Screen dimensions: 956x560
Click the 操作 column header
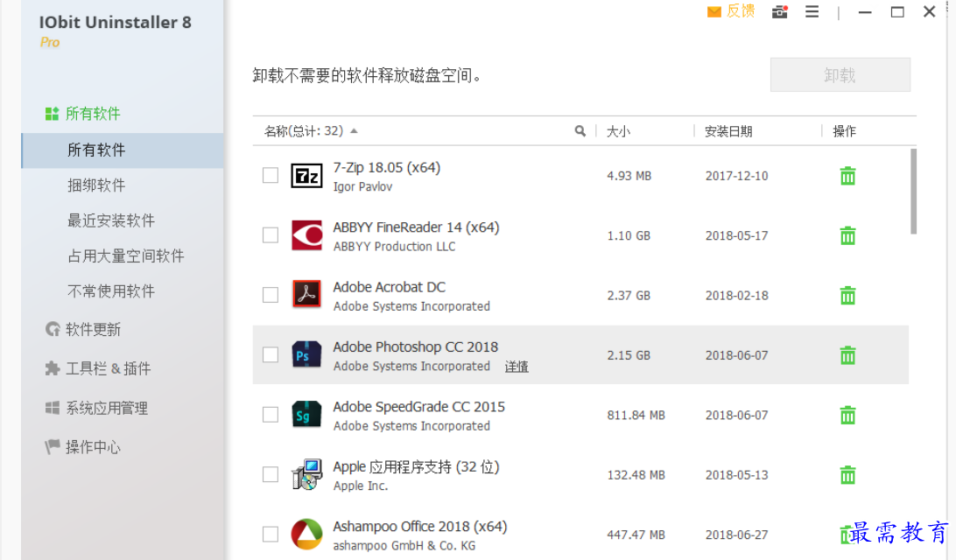click(x=845, y=131)
